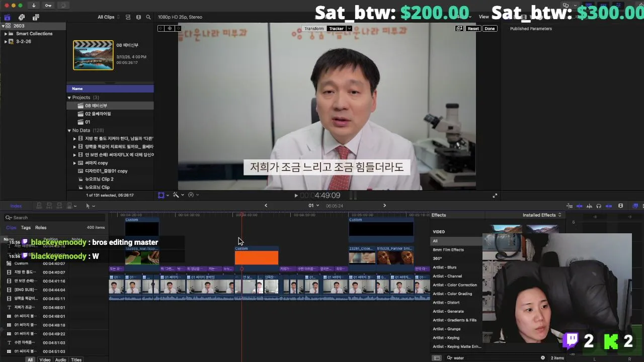
Task: Toggle the skimming icon in timeline toolbar
Action: point(579,206)
